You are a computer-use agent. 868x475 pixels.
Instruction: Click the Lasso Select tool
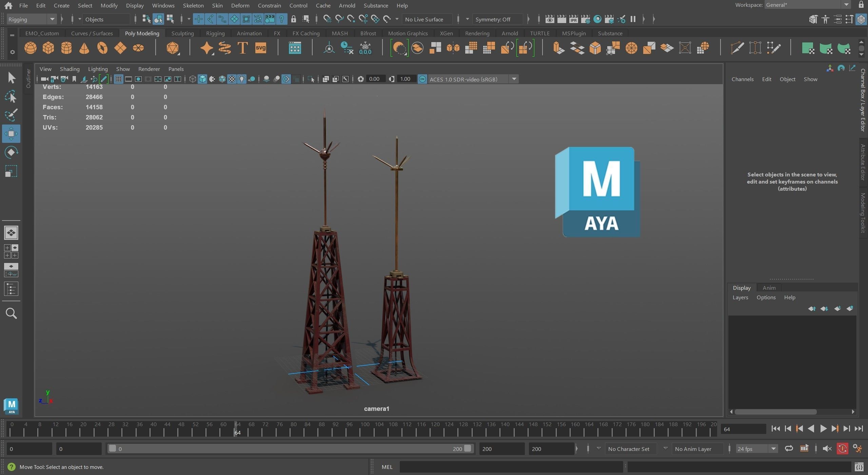11,97
